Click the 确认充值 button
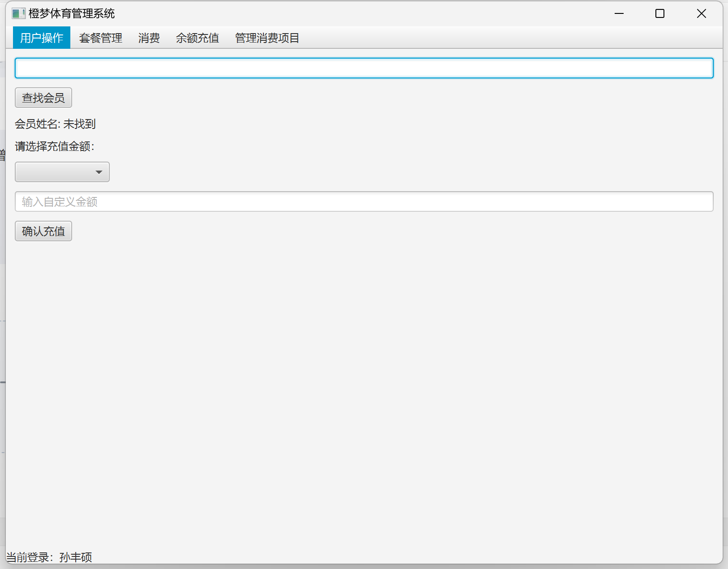 click(x=43, y=231)
